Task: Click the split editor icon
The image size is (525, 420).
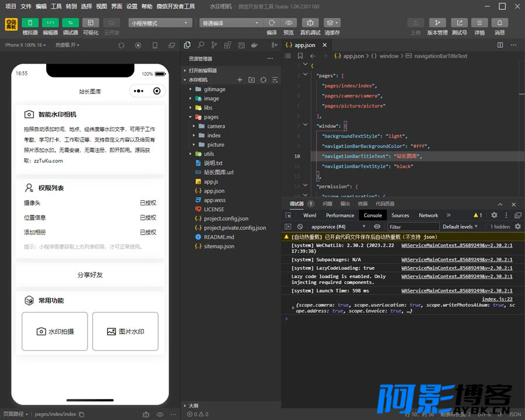Action: pyautogui.click(x=501, y=45)
